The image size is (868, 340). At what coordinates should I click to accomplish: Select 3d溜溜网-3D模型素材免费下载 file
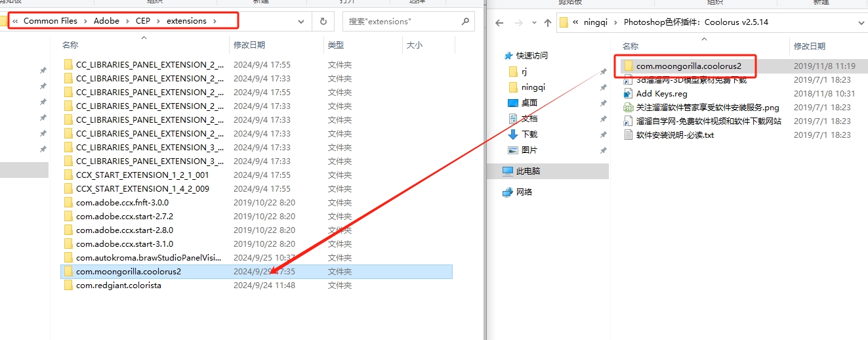pos(692,80)
